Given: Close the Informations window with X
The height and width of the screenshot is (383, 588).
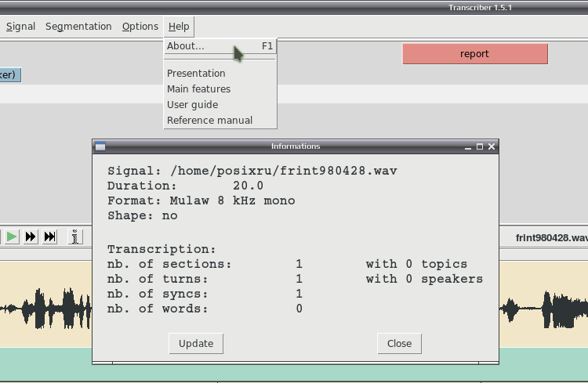Looking at the screenshot, I should pos(492,146).
